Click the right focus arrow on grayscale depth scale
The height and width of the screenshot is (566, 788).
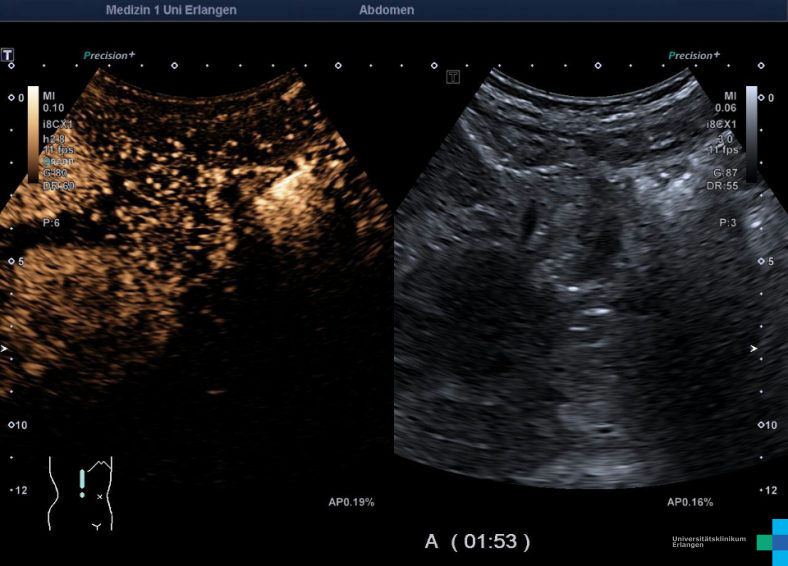tap(755, 349)
